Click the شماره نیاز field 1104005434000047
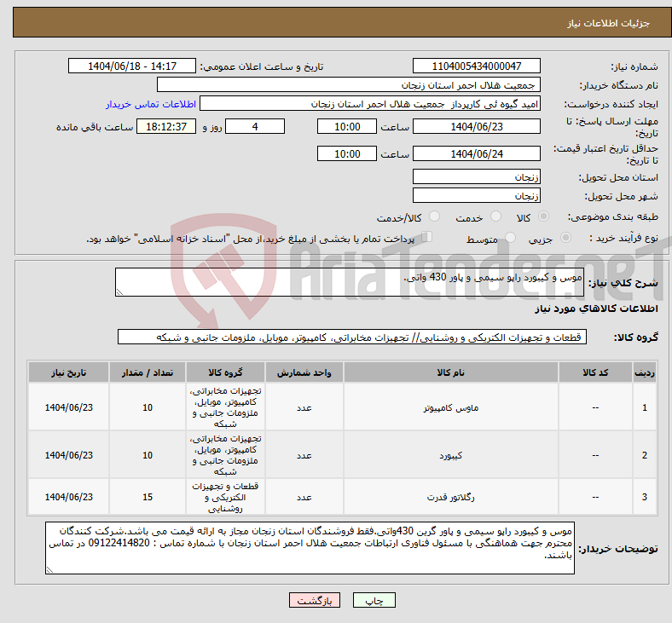The image size is (672, 623). pyautogui.click(x=476, y=66)
